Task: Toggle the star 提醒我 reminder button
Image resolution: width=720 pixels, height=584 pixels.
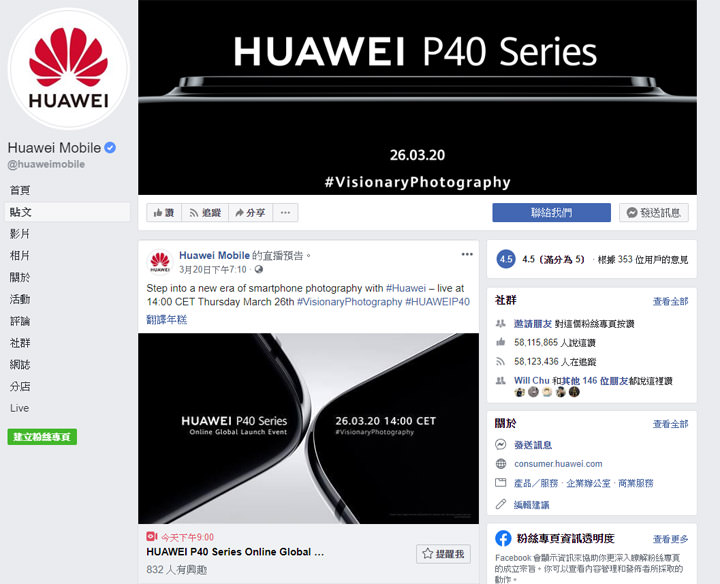Action: pos(443,554)
